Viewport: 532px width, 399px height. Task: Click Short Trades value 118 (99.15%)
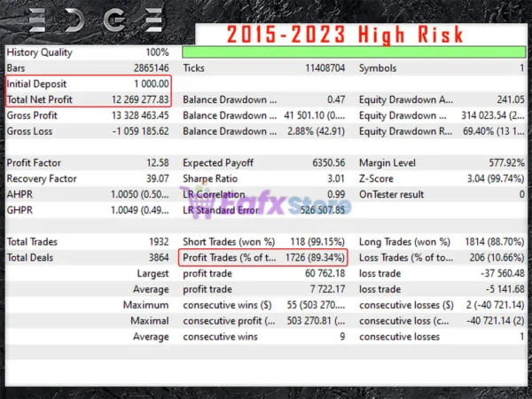click(317, 242)
